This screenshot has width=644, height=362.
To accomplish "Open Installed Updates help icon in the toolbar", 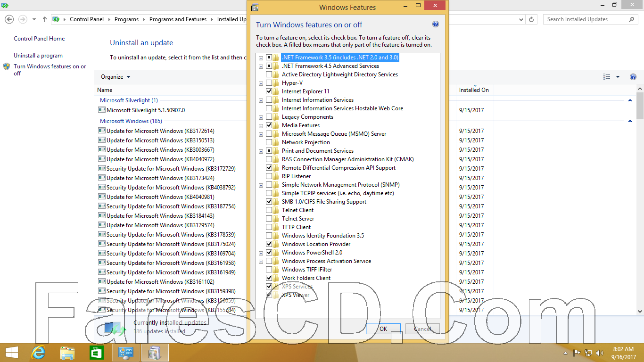I will 633,77.
